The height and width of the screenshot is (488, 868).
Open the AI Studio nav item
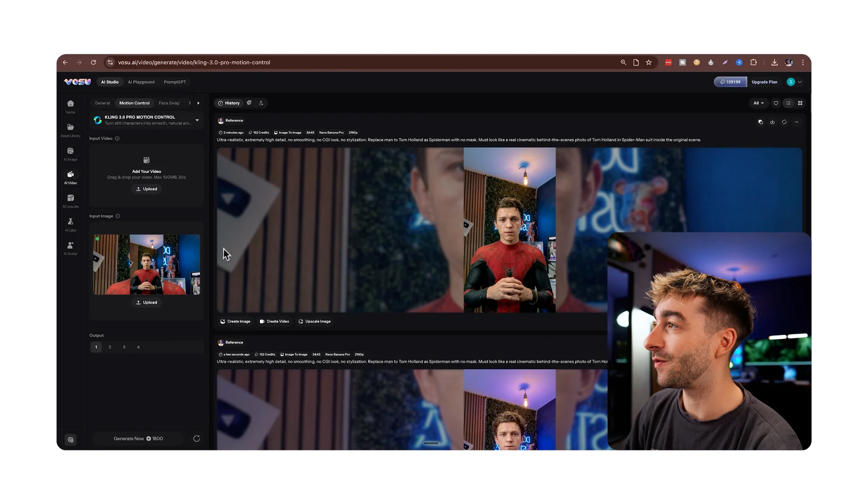[x=110, y=82]
